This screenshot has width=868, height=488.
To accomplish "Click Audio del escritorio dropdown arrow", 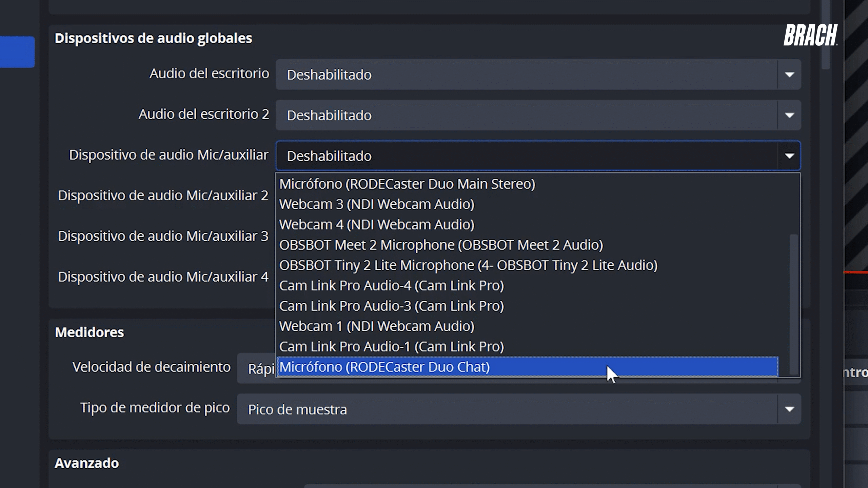I will click(789, 75).
